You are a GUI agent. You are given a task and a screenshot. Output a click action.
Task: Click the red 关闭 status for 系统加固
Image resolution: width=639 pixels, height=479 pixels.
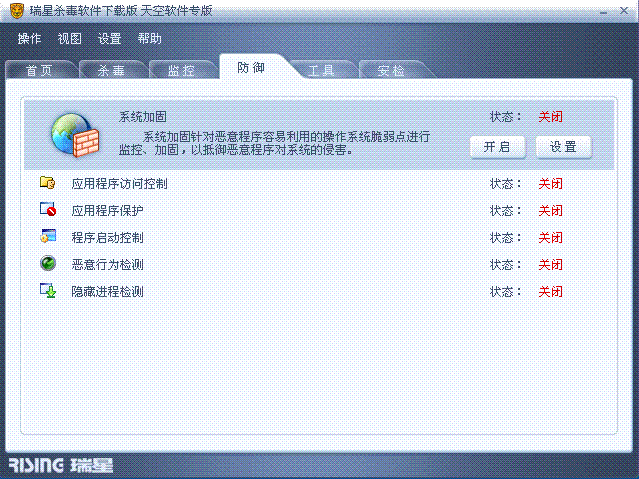click(x=551, y=117)
